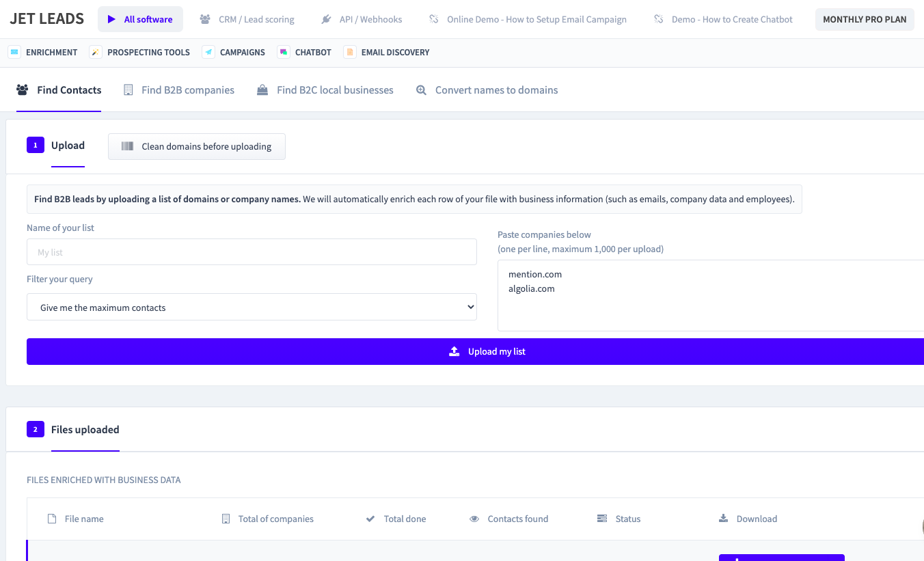Select the All software play icon
The height and width of the screenshot is (561, 924).
111,19
